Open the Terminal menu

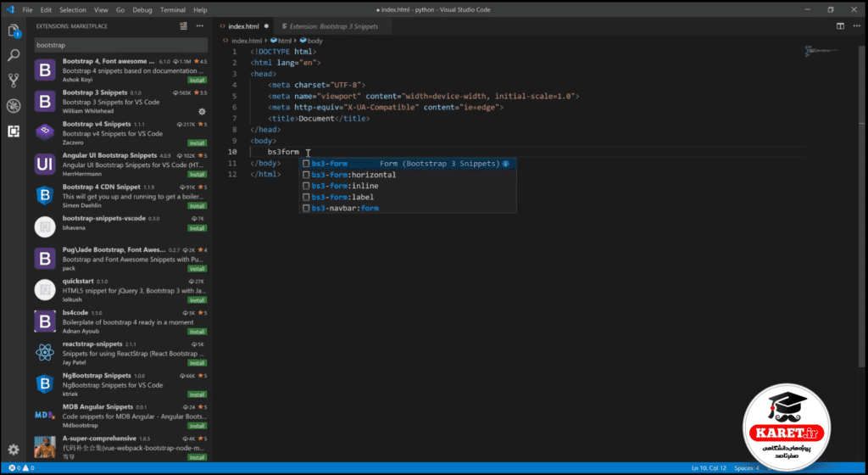[x=173, y=10]
